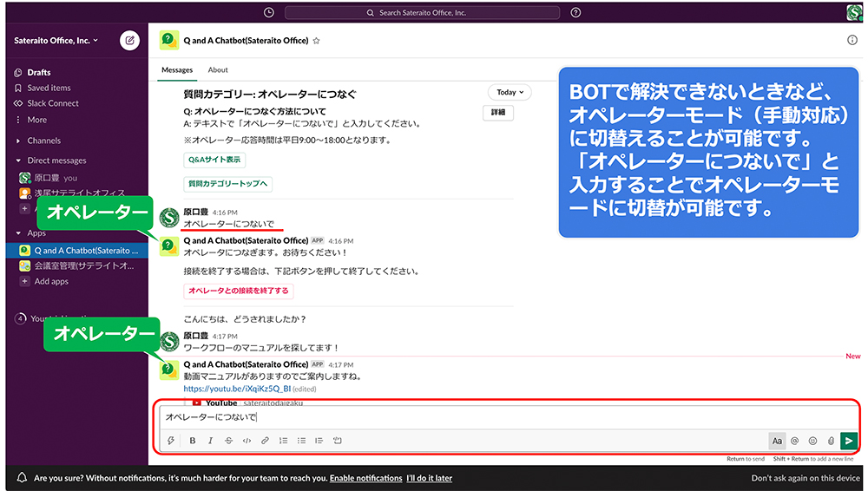Star the Q and A Chatbot conversation
Screen dimensions: 868x491
pyautogui.click(x=317, y=41)
